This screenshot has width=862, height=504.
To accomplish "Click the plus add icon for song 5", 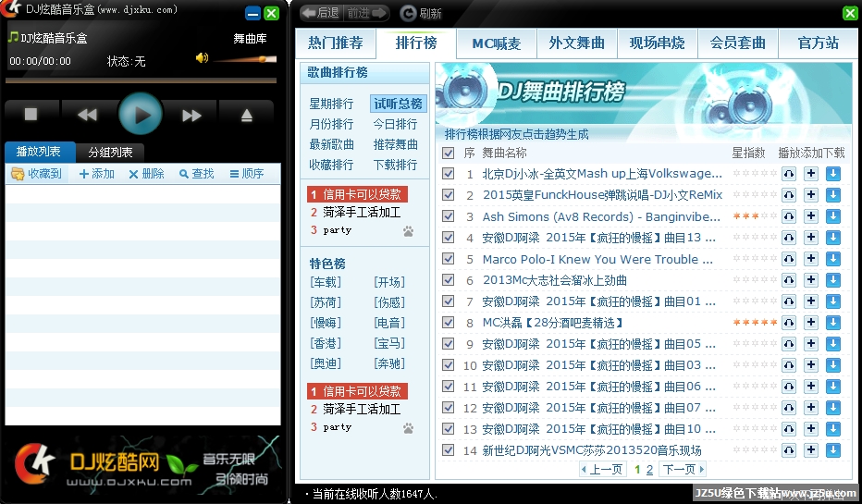I will pos(811,259).
